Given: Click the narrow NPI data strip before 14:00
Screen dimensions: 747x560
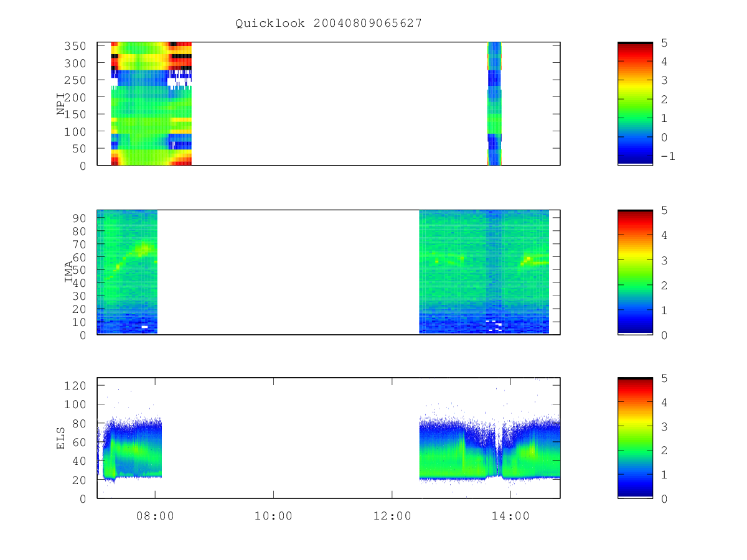Looking at the screenshot, I should tap(494, 104).
